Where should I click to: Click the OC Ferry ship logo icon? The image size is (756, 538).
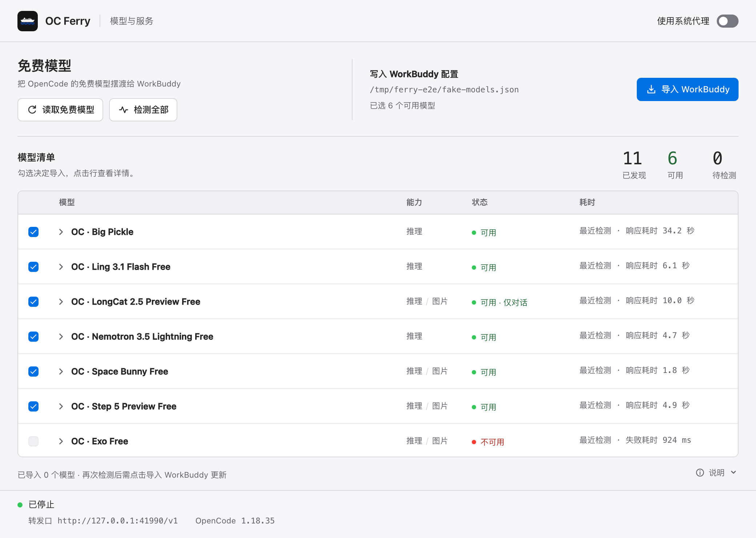pyautogui.click(x=28, y=21)
